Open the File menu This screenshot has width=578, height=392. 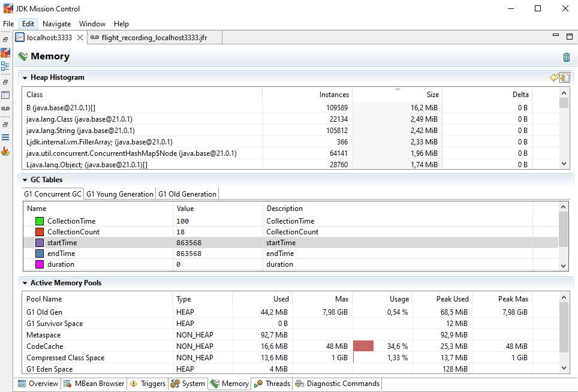8,23
